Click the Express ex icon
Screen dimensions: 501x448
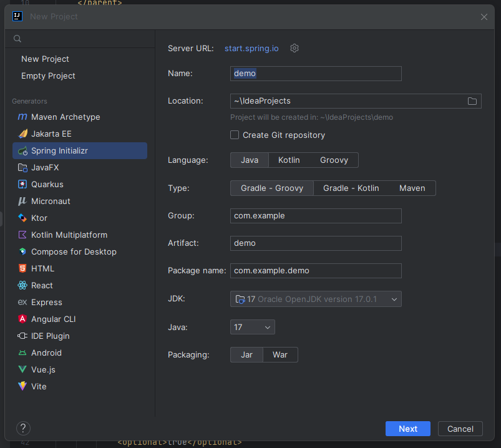(x=22, y=302)
